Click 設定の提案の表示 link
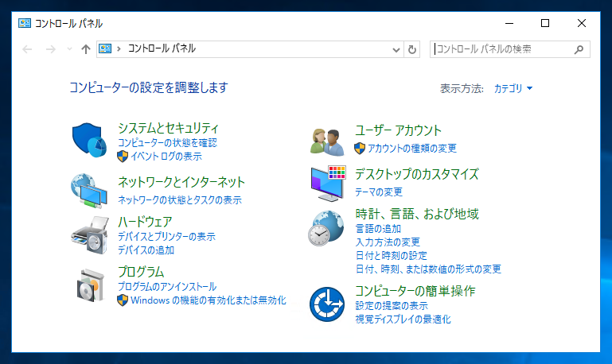The height and width of the screenshot is (364, 612). (392, 306)
